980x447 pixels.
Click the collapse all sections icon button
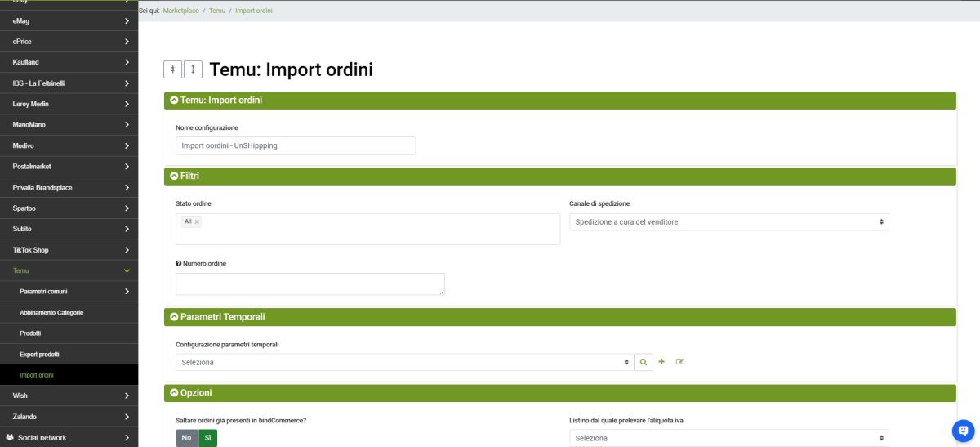(173, 69)
